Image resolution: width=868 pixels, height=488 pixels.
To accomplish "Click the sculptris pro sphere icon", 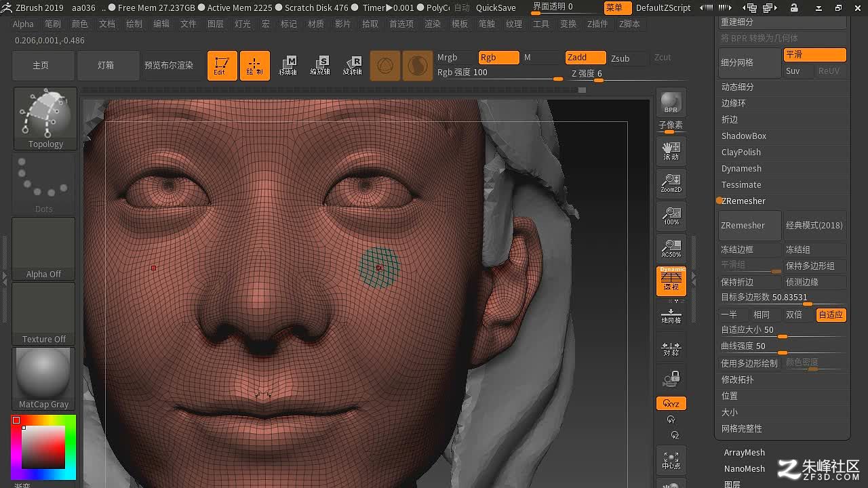I will coord(418,66).
